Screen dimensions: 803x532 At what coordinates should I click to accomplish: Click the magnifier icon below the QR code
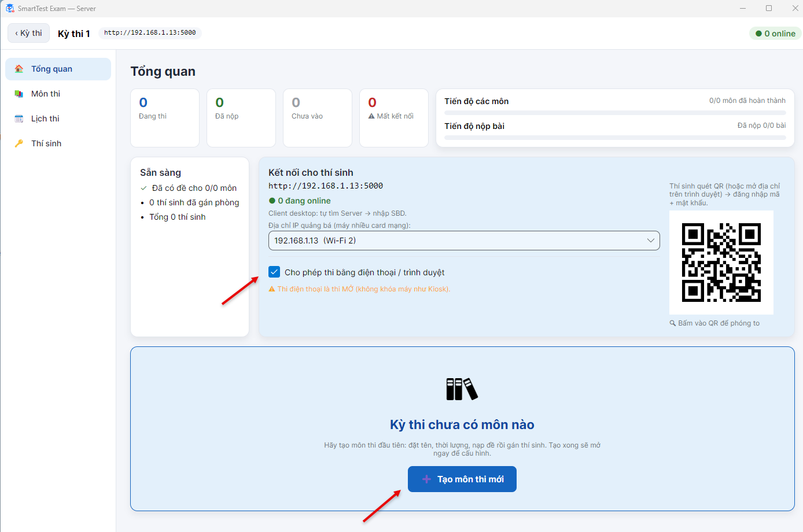673,323
